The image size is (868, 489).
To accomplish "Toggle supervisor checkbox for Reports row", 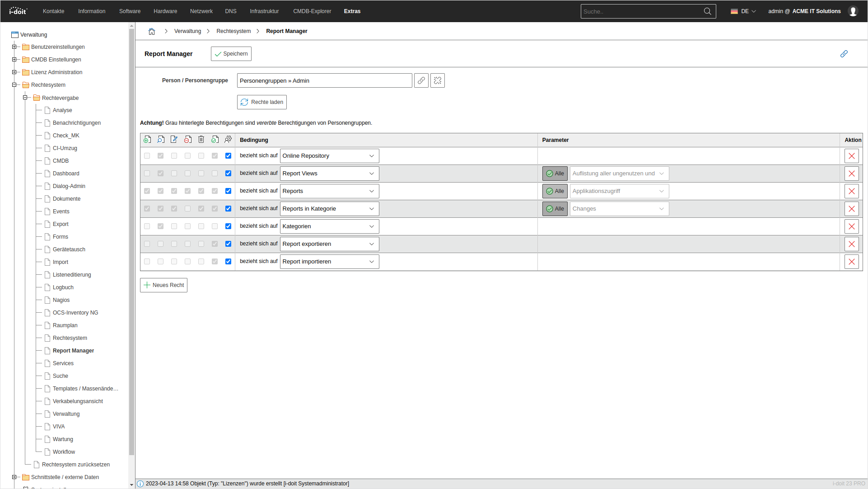I will [228, 191].
